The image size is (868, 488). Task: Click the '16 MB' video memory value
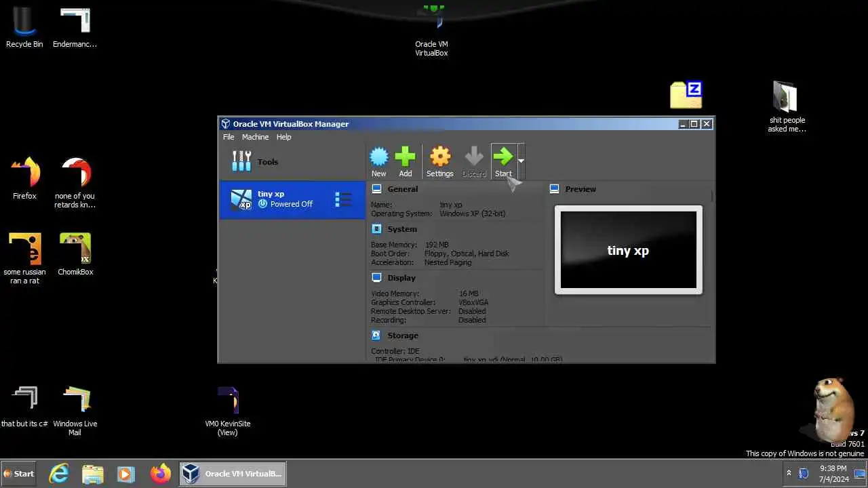click(469, 293)
